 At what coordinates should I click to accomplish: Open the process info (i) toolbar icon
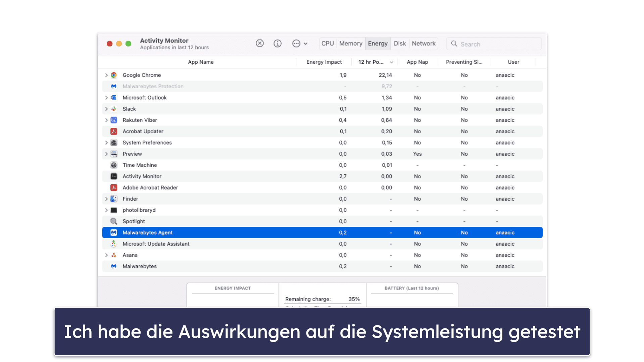pos(277,43)
